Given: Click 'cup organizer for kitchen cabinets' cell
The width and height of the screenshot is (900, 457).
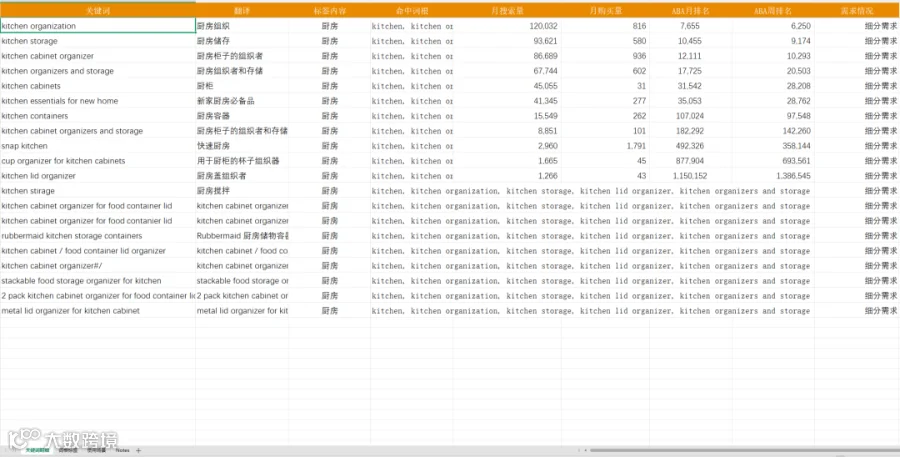Looking at the screenshot, I should [98, 161].
